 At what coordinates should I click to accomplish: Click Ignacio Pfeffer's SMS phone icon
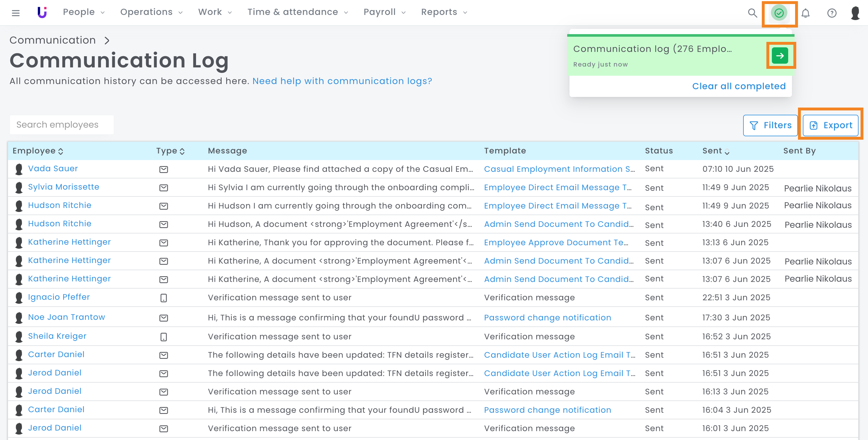pyautogui.click(x=163, y=298)
